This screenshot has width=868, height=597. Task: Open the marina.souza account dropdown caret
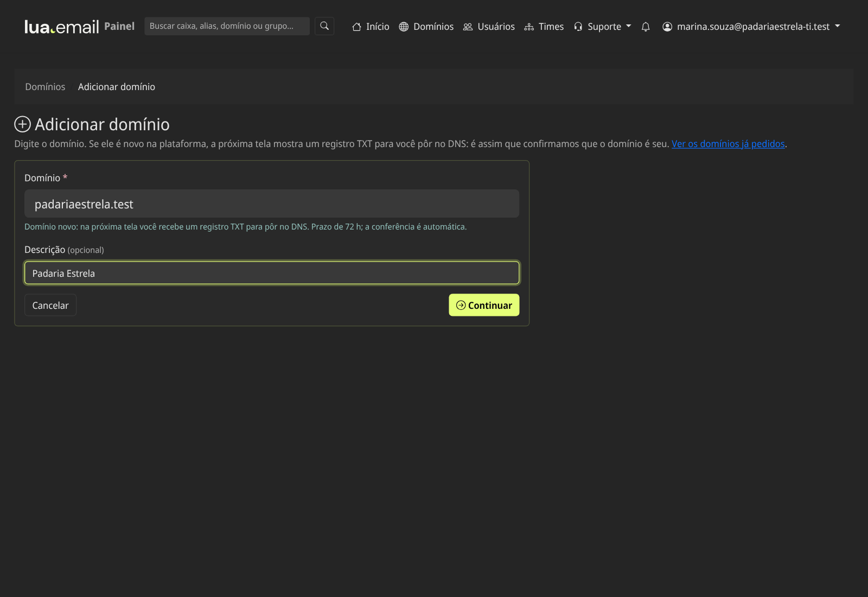point(838,26)
